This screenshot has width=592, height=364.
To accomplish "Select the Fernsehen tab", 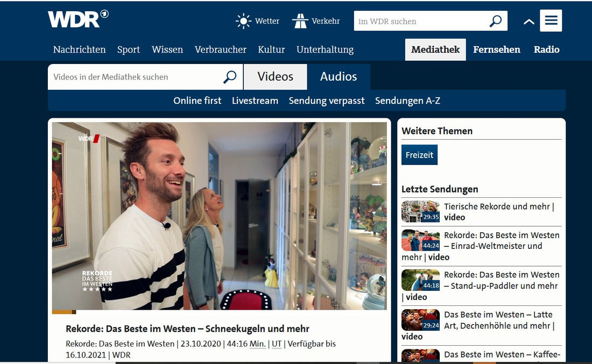I will pos(497,49).
